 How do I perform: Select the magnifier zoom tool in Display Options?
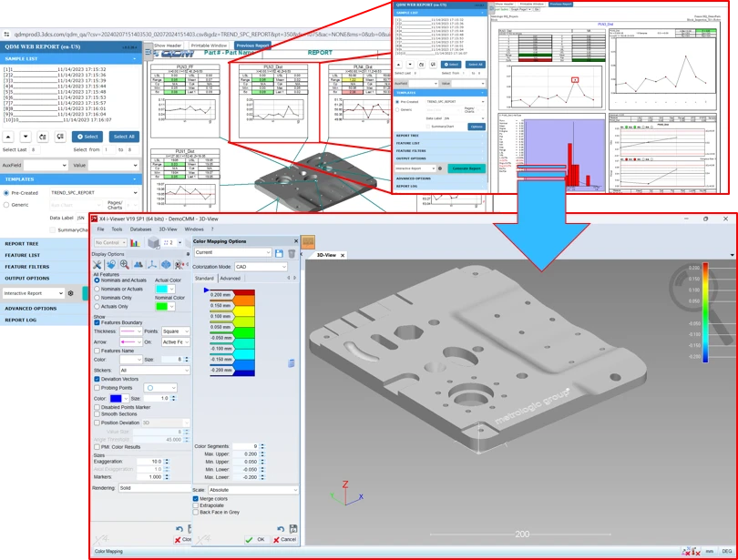click(124, 265)
